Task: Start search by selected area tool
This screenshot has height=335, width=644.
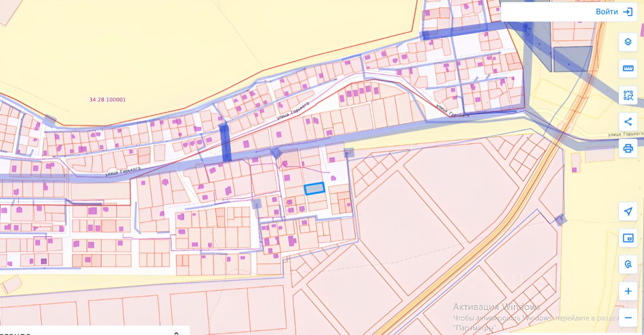Action: (628, 95)
